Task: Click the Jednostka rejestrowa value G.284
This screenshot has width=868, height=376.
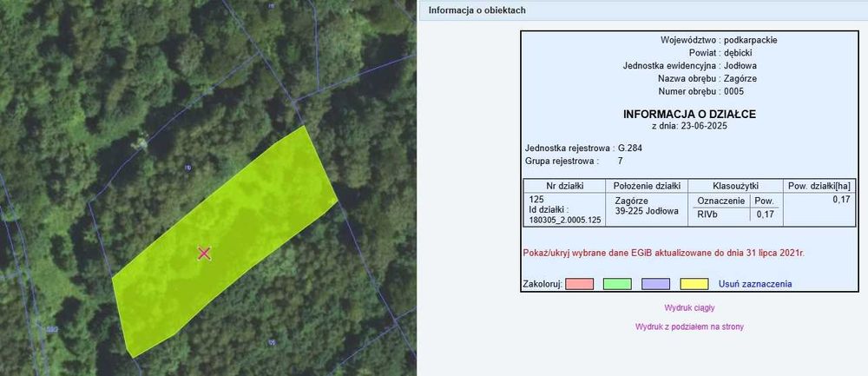Action: point(630,148)
